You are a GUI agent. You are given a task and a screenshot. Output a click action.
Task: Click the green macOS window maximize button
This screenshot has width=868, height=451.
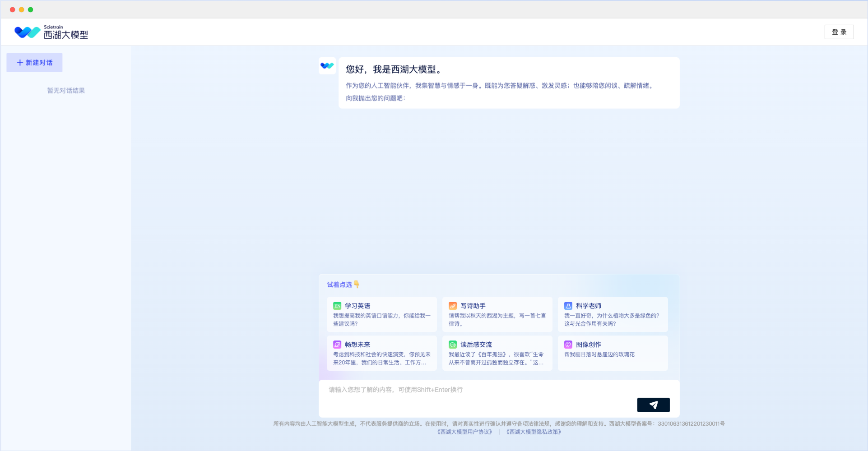(x=30, y=9)
